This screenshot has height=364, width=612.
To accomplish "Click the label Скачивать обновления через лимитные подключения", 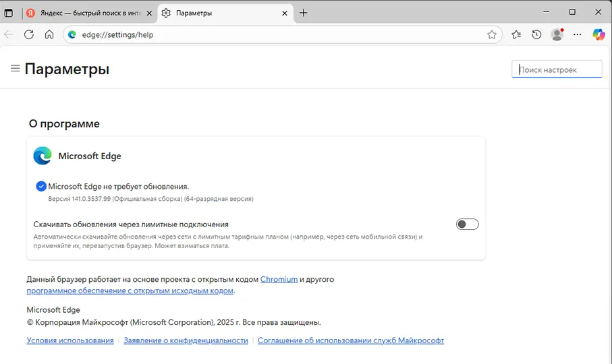I will (131, 224).
